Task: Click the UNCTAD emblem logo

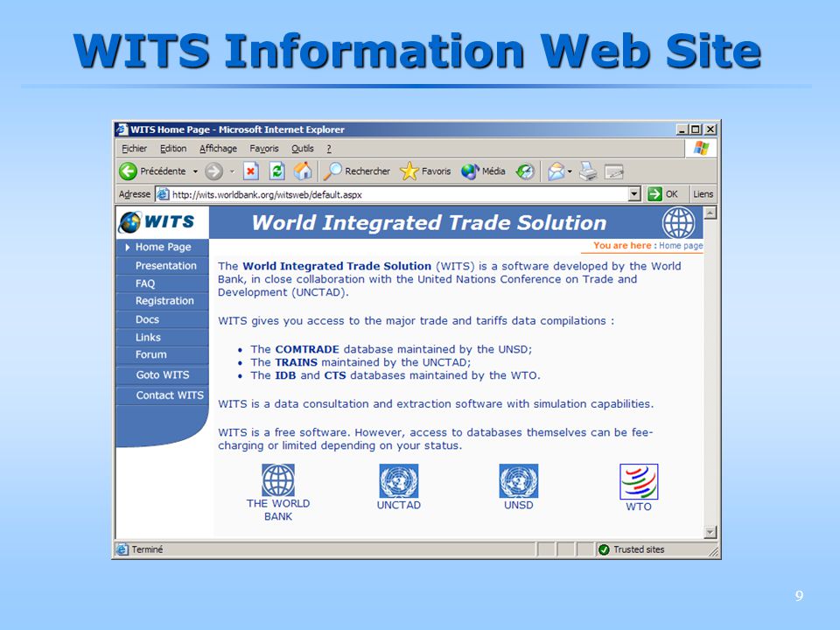Action: point(399,481)
